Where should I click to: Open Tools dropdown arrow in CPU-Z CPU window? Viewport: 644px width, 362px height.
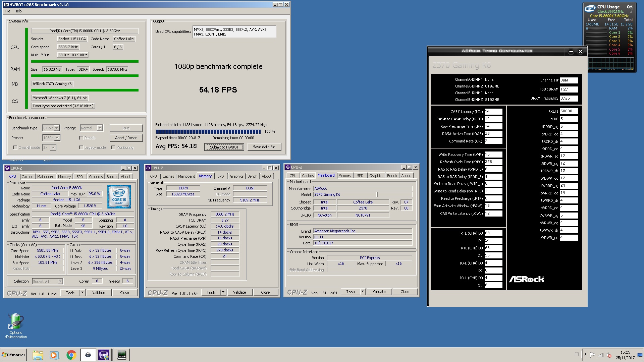click(82, 293)
